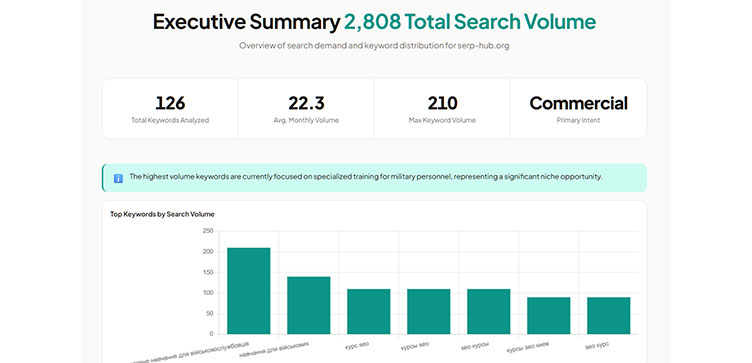
Task: Click the '210' max keyword value
Action: click(x=442, y=103)
